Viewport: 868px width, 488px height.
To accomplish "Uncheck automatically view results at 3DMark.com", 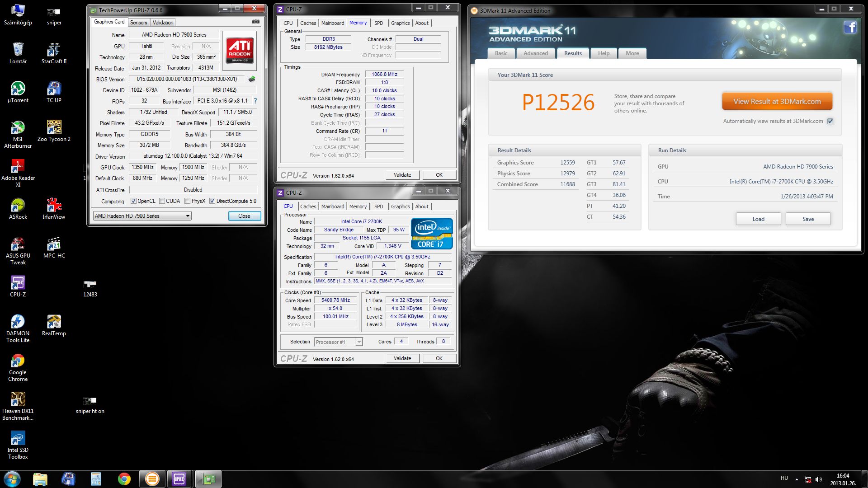I will [830, 121].
